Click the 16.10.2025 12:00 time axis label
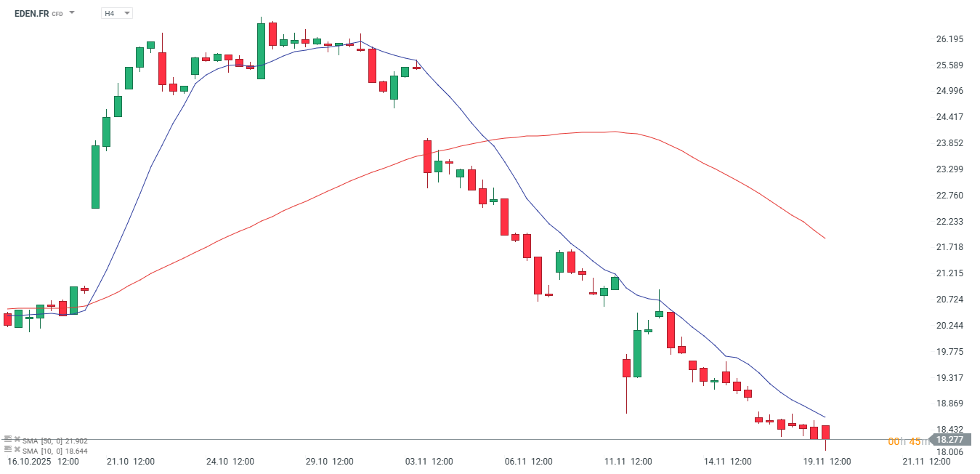Screen dimensions: 980x474 coord(43,462)
